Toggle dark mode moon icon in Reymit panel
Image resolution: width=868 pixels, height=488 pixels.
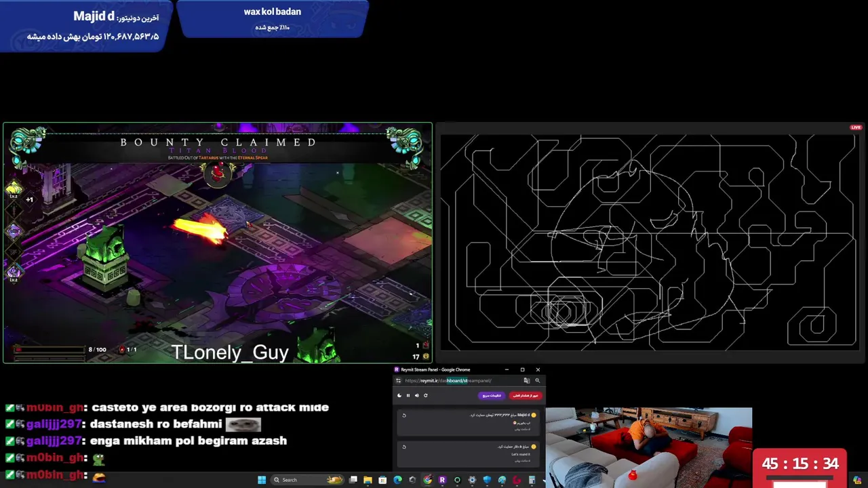click(x=399, y=395)
